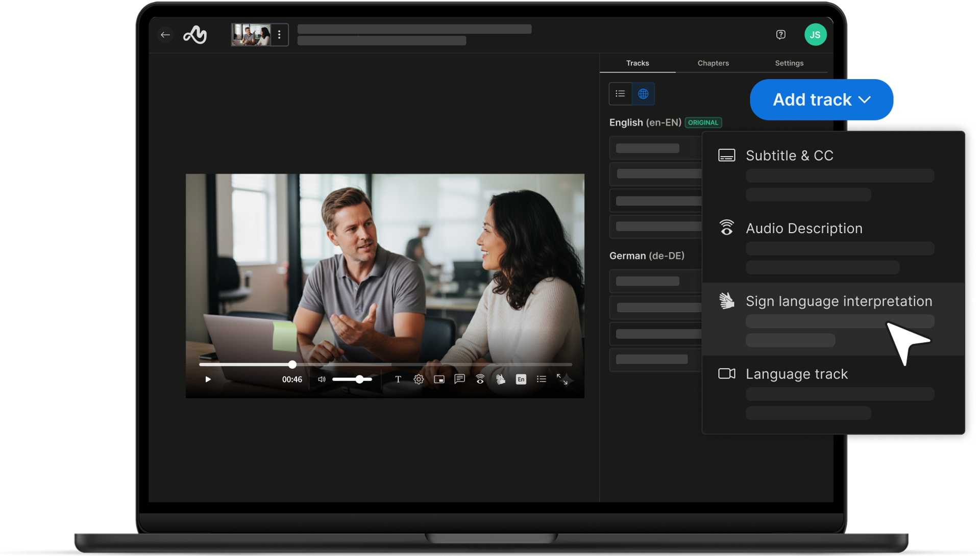Toggle audio description icon in player
The height and width of the screenshot is (556, 980).
point(480,379)
